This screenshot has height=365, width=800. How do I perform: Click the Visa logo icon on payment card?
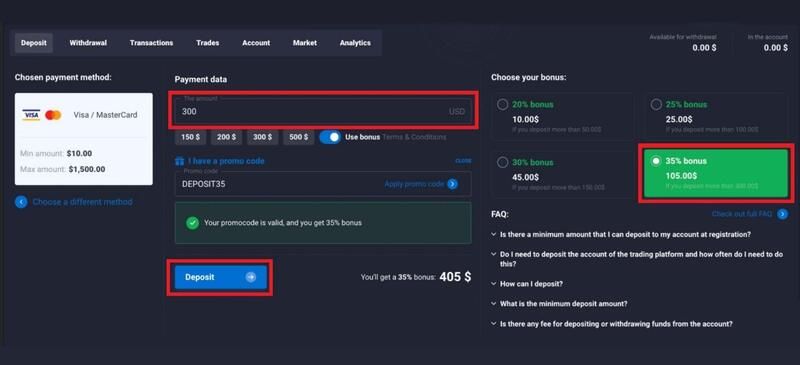tap(31, 115)
